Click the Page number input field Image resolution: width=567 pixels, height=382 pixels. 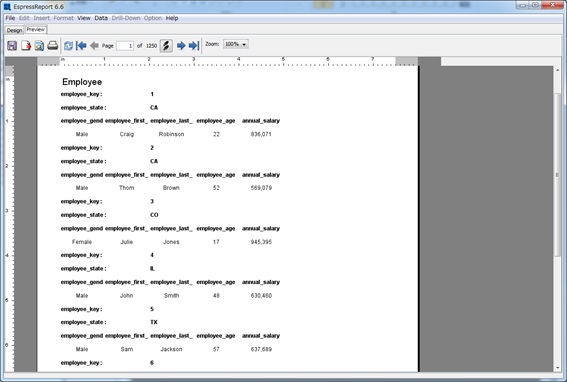(x=125, y=46)
